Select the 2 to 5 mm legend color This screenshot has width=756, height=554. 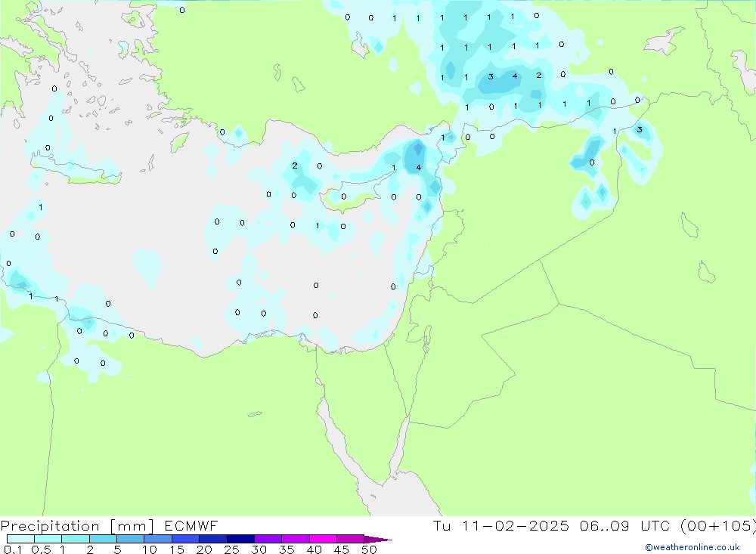(103, 539)
